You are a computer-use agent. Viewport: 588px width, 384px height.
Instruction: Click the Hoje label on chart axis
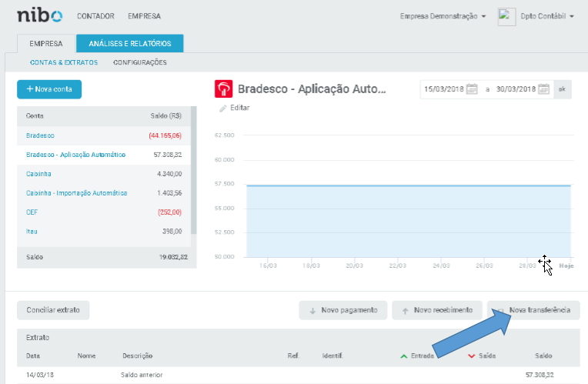(566, 265)
